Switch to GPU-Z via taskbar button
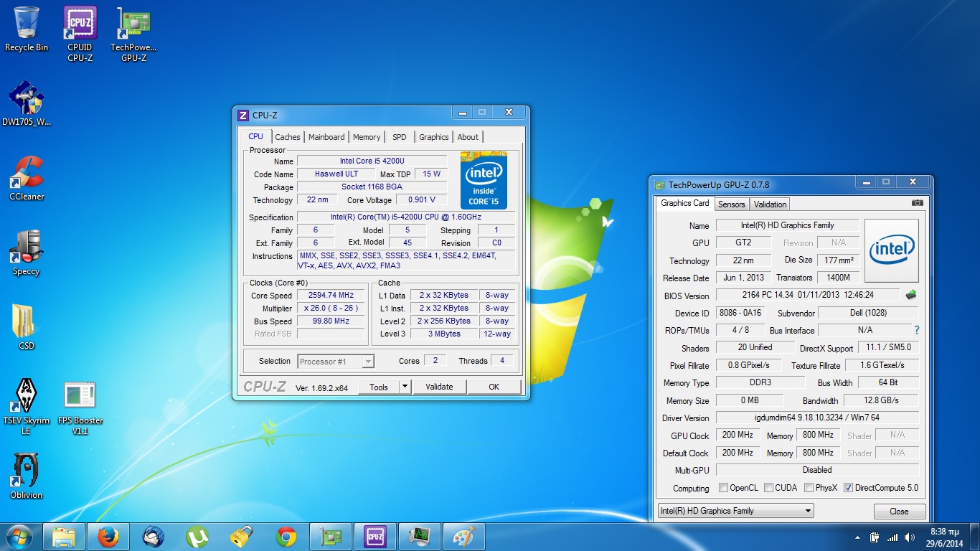The image size is (980, 551). 331,537
